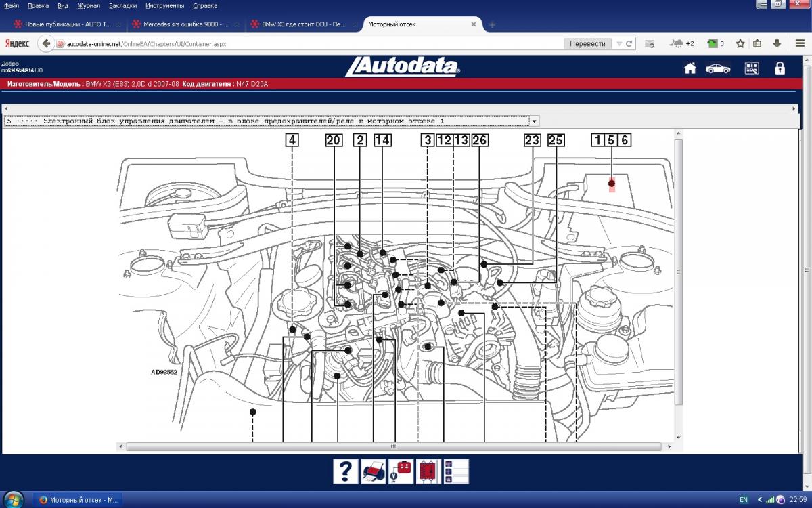Open the wiring relay diagram icon
This screenshot has height=508, width=812.
[x=428, y=471]
